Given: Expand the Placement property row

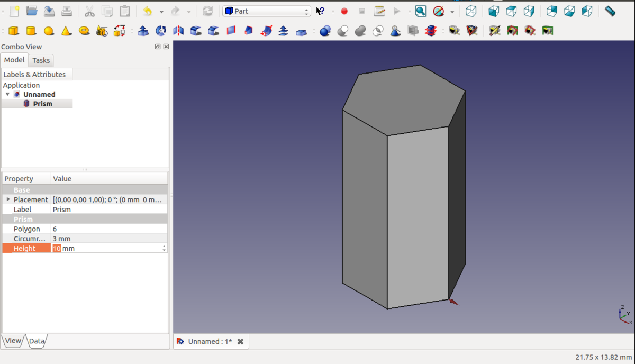Looking at the screenshot, I should 8,199.
